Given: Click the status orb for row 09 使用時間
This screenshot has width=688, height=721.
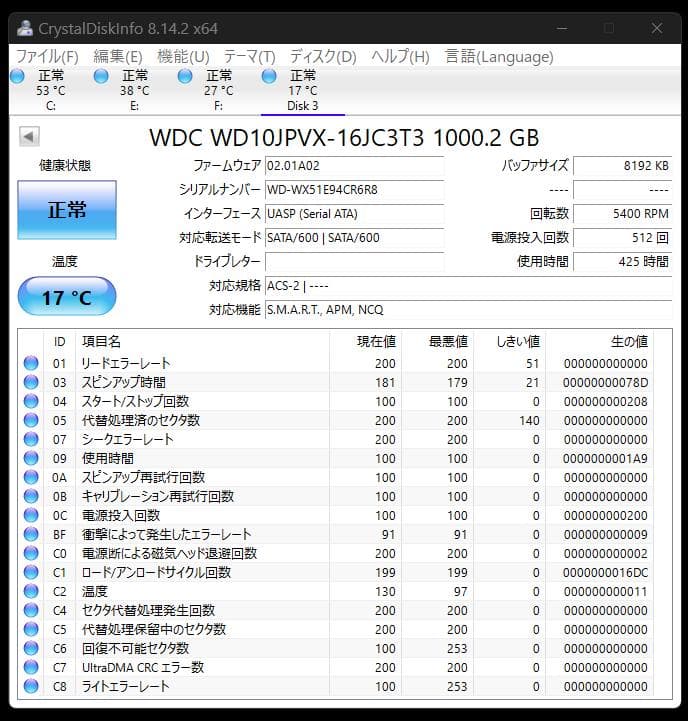Looking at the screenshot, I should click(31, 458).
